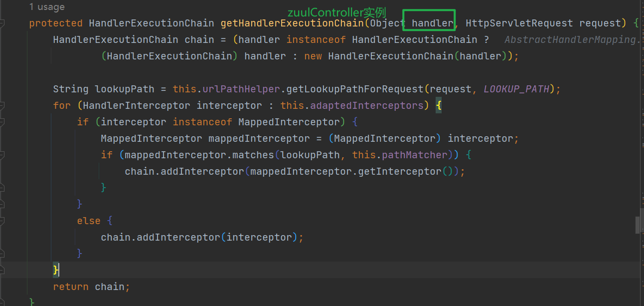
Task: Click the urlPathHelper field reference
Action: click(x=241, y=89)
